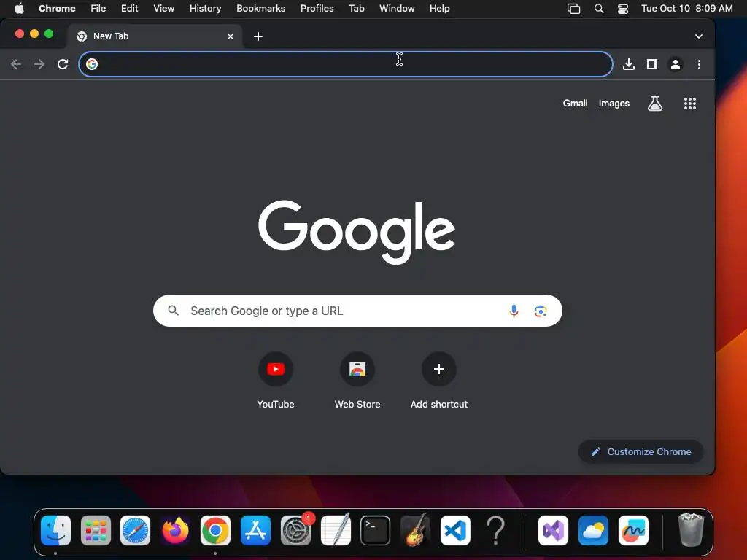Open the Edit menu
The width and height of the screenshot is (747, 560).
130,8
